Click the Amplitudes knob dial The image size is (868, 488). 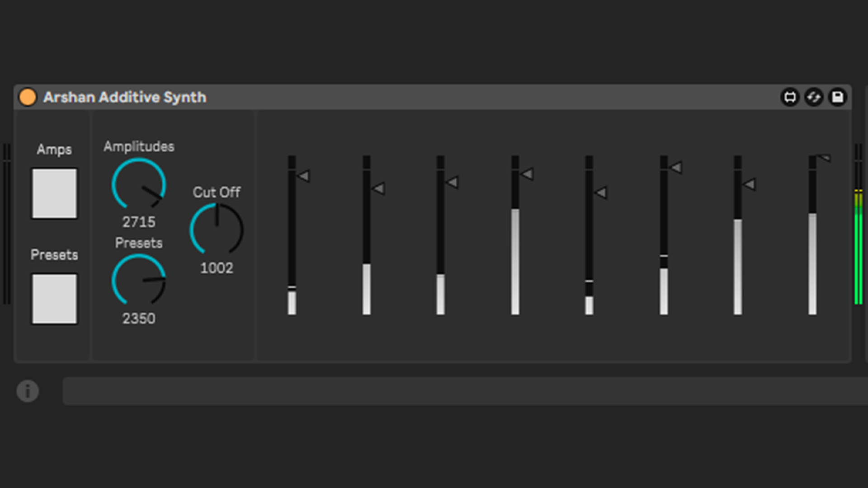coord(139,184)
